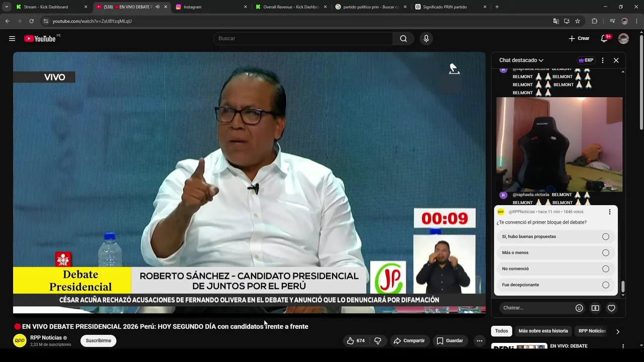This screenshot has width=644, height=362.
Task: Like the video with thumbs up
Action: (356, 341)
